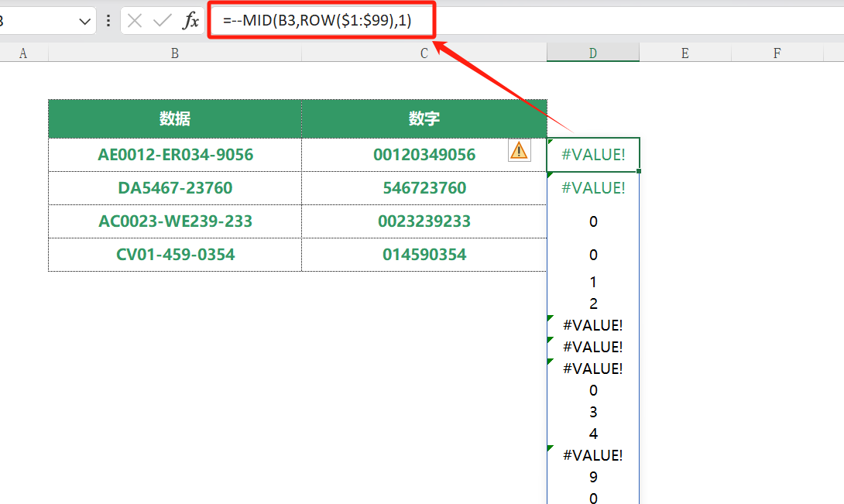Select cell CV01-459-0354
844x504 pixels.
[x=175, y=255]
